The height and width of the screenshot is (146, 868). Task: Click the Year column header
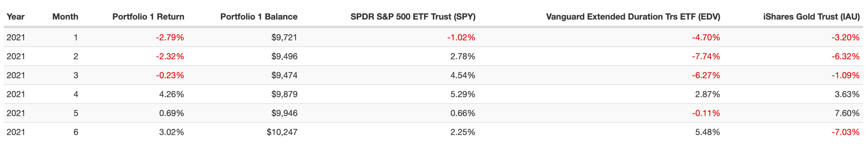16,17
